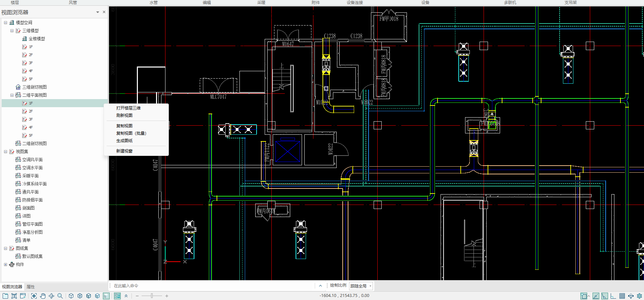This screenshot has width=644, height=300.
Task: Click the tile windows icon
Action: click(14, 296)
